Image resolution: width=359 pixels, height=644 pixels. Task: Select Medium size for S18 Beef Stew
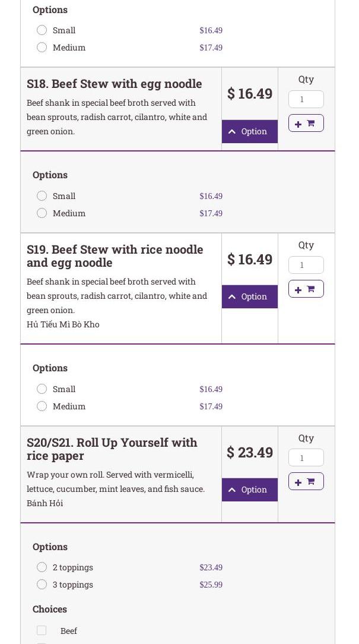42,213
